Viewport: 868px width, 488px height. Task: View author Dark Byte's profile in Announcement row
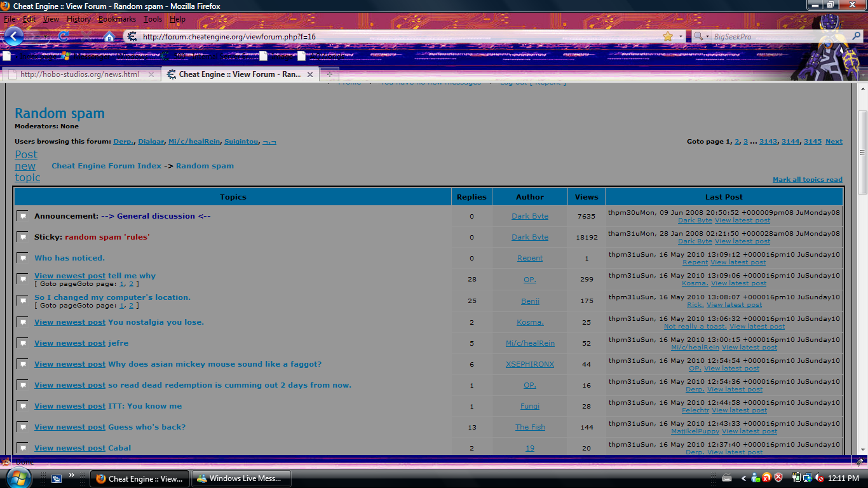click(x=530, y=216)
